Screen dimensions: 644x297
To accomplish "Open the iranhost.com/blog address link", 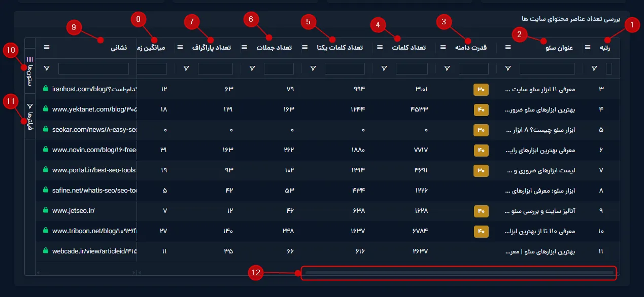I will pyautogui.click(x=94, y=89).
